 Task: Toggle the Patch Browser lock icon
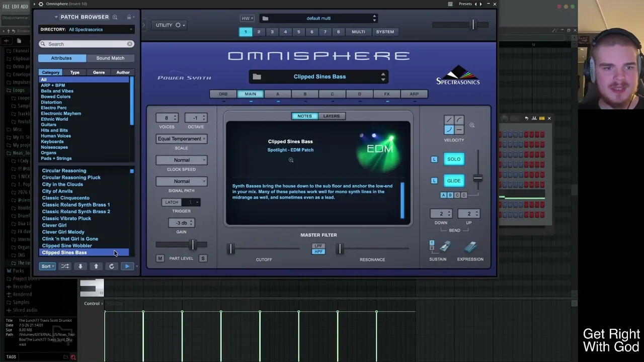tap(129, 17)
